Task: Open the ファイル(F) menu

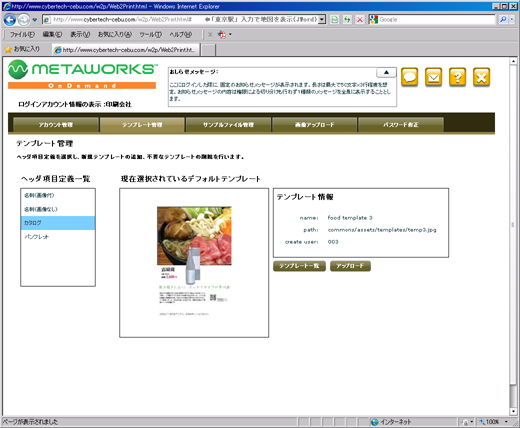Action: point(22,34)
